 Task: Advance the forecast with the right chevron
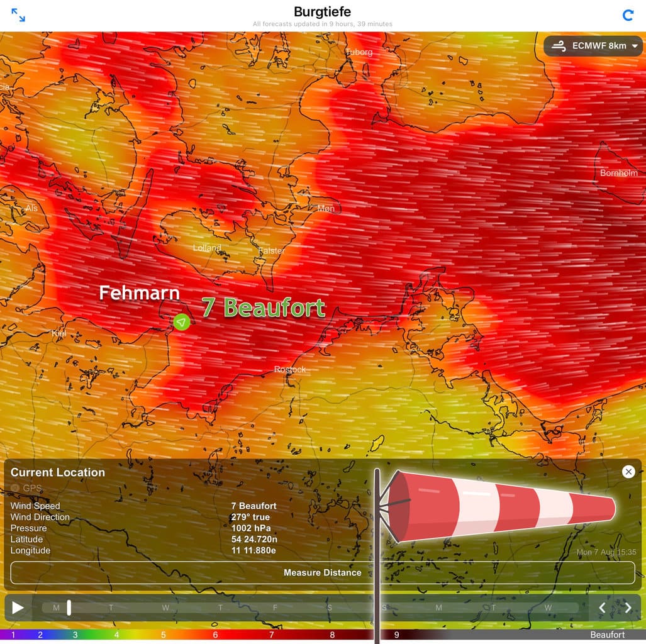click(628, 608)
